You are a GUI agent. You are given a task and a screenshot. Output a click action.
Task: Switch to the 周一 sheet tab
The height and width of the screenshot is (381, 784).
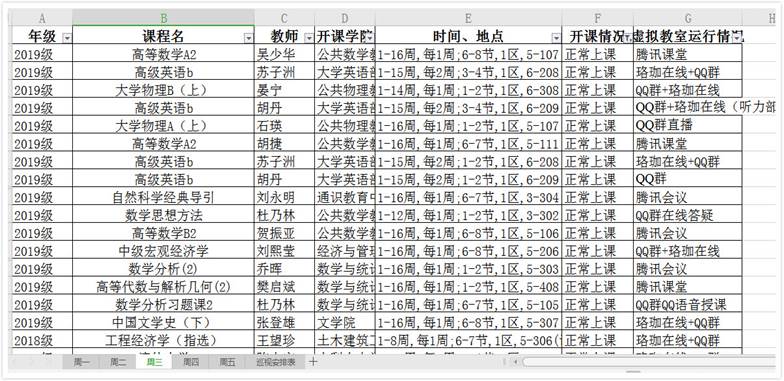tap(81, 362)
